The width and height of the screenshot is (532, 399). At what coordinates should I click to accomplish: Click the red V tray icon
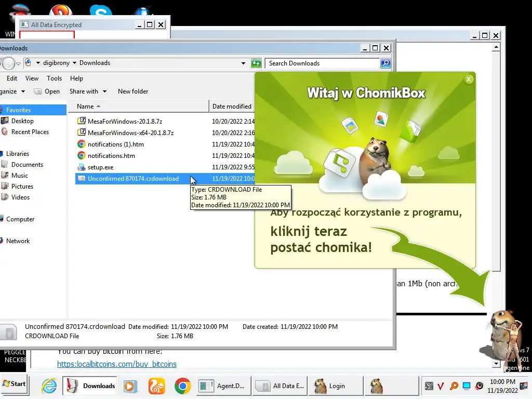pos(441,386)
